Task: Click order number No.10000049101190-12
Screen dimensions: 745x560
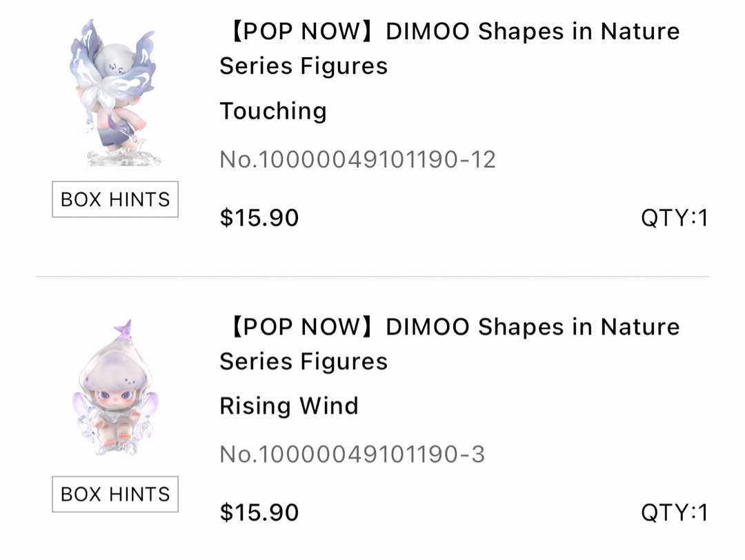Action: tap(357, 159)
